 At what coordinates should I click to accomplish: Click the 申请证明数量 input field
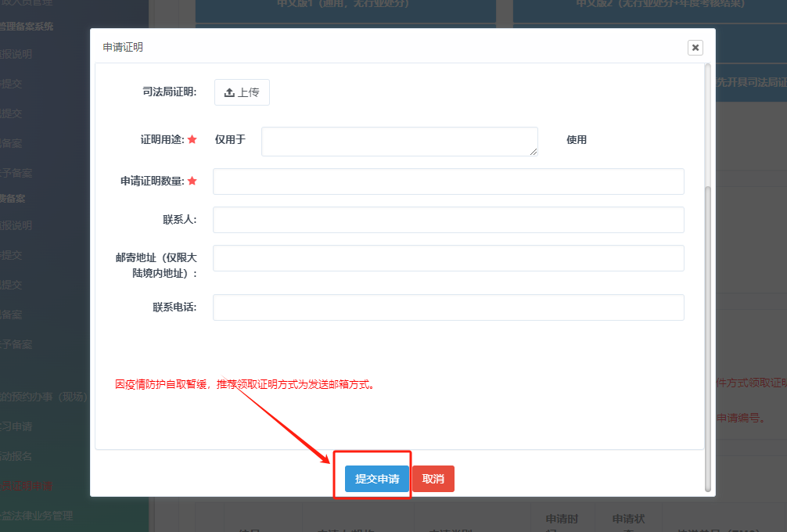(x=448, y=181)
